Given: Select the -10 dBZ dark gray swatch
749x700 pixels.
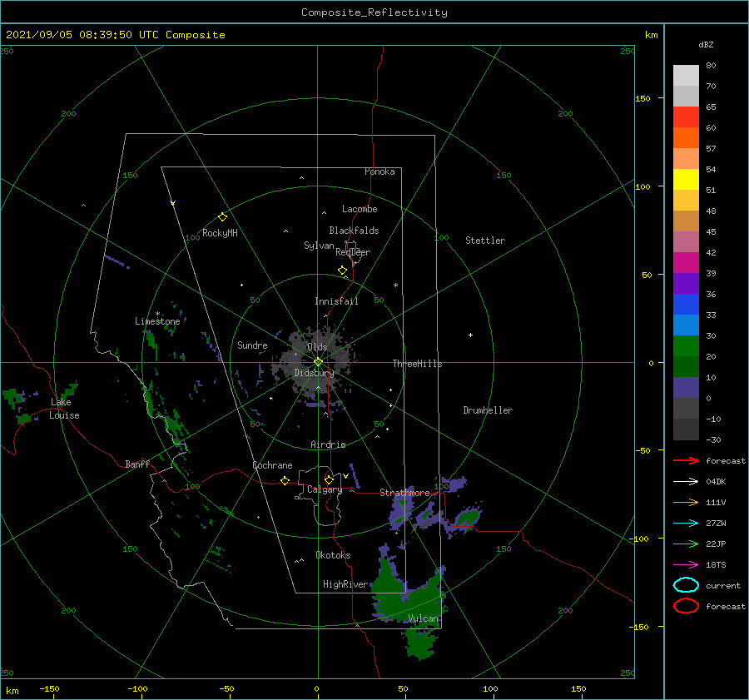Looking at the screenshot, I should (686, 429).
